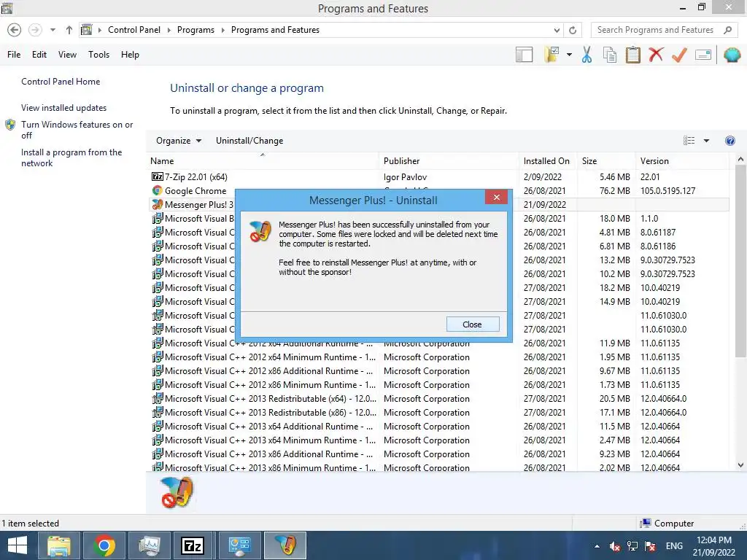747x560 pixels.
Task: Click the Cut scissors icon
Action: [587, 55]
